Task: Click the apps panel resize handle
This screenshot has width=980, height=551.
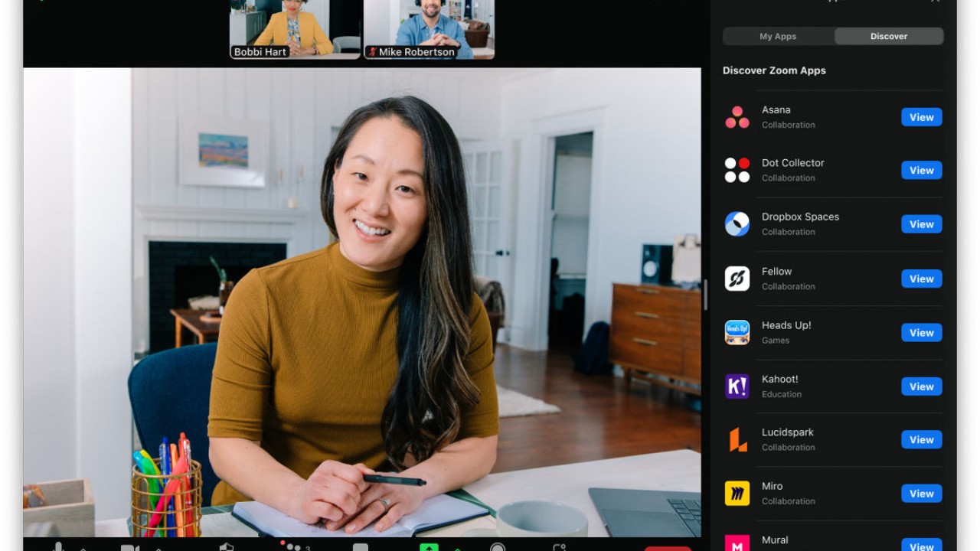Action: 705,295
